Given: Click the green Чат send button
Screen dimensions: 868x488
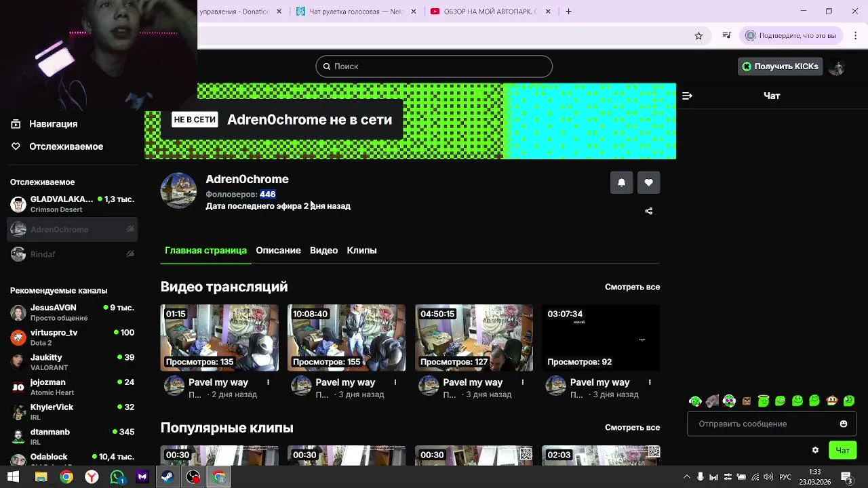Looking at the screenshot, I should [843, 450].
